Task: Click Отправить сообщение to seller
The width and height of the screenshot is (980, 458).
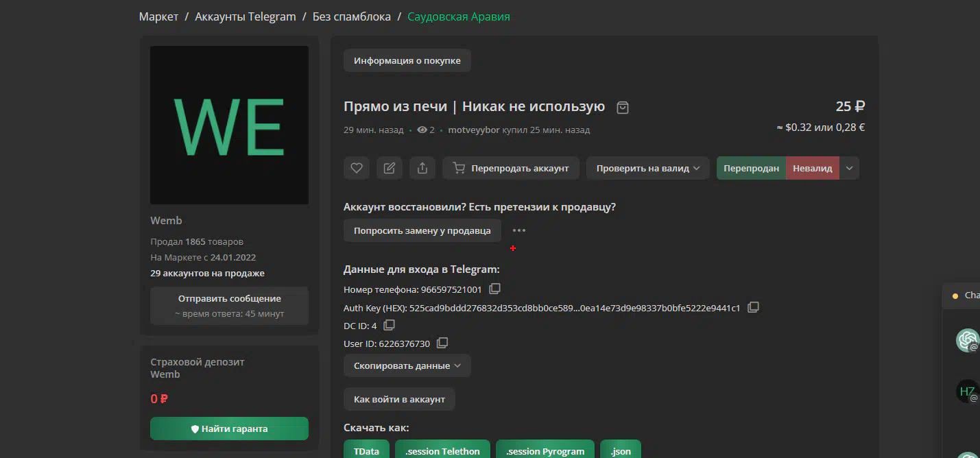Action: 229,306
